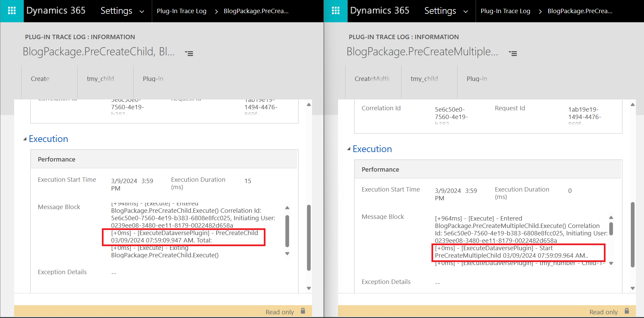This screenshot has height=318, width=644.
Task: Click Message Block scroll-up arrow, right window
Action: pyautogui.click(x=611, y=218)
